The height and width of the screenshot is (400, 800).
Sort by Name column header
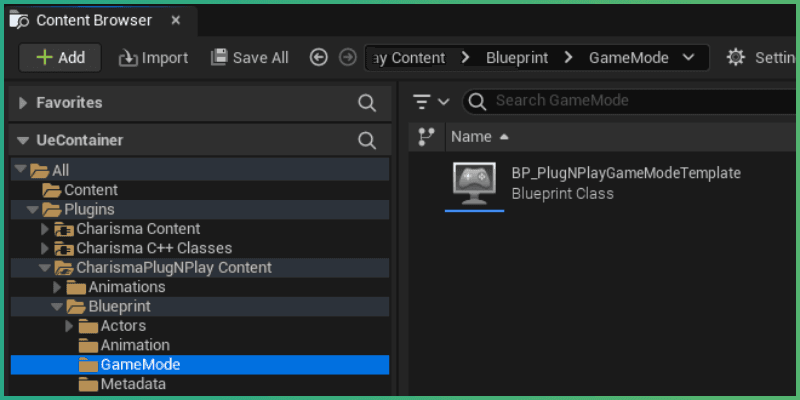click(x=480, y=137)
